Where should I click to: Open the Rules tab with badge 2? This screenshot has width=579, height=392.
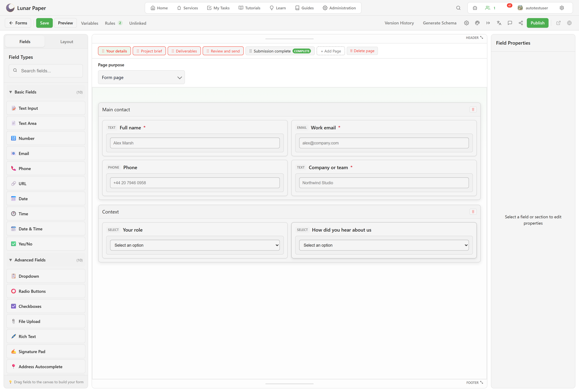(x=113, y=23)
